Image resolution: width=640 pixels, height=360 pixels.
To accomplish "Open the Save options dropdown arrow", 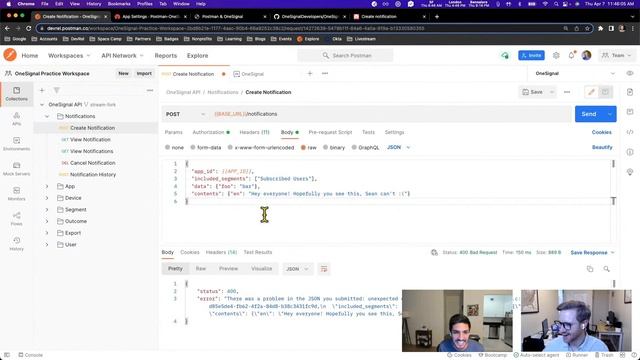I will pos(551,92).
